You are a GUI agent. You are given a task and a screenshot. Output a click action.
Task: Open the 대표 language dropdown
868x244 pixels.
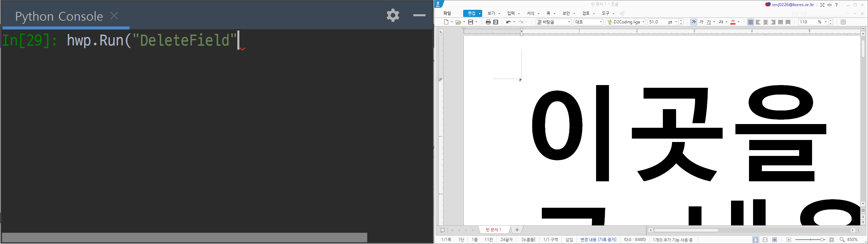tap(589, 22)
